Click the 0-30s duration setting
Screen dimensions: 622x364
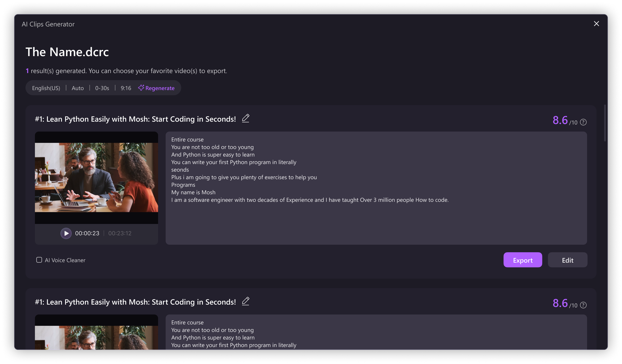click(x=102, y=88)
